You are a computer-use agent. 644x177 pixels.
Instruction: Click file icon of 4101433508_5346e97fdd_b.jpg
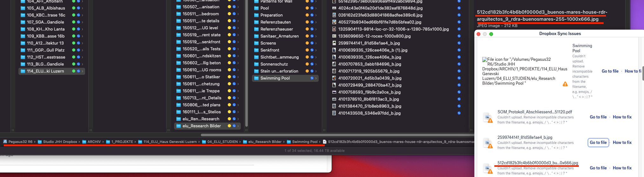tap(334, 113)
